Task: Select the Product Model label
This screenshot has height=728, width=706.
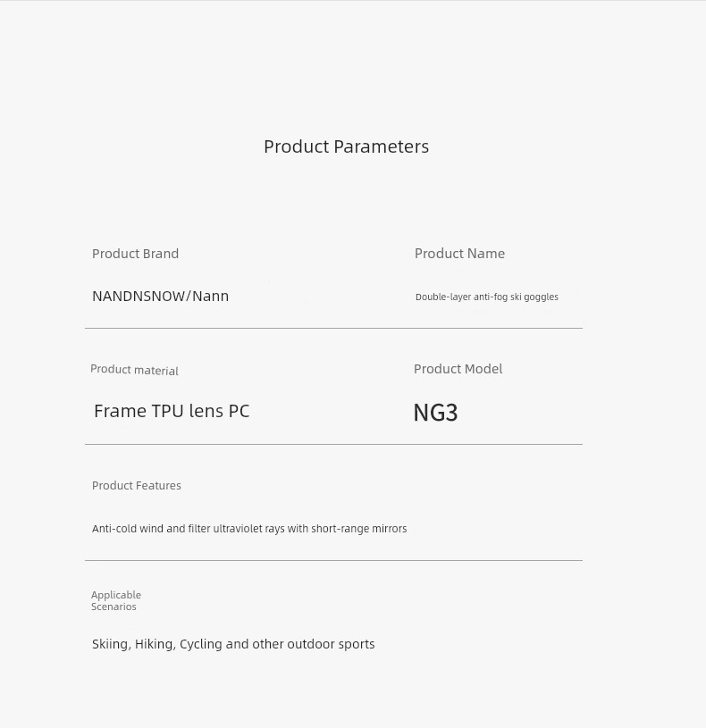Action: click(x=458, y=369)
